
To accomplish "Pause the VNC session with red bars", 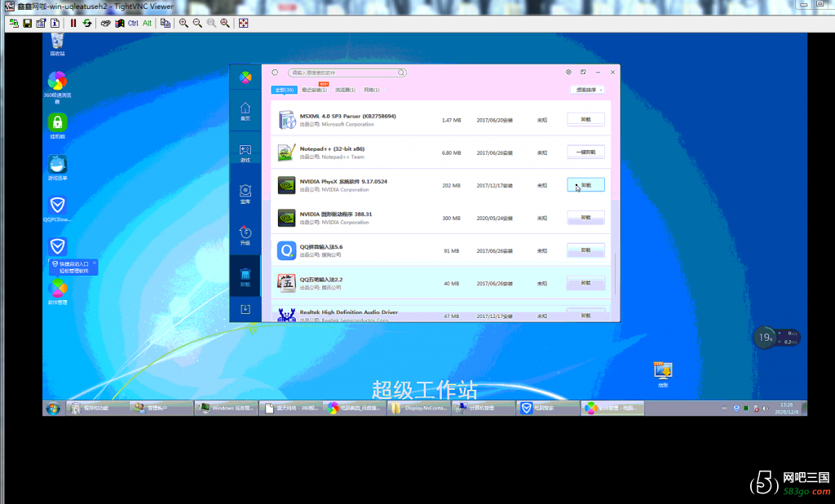I will pyautogui.click(x=73, y=23).
